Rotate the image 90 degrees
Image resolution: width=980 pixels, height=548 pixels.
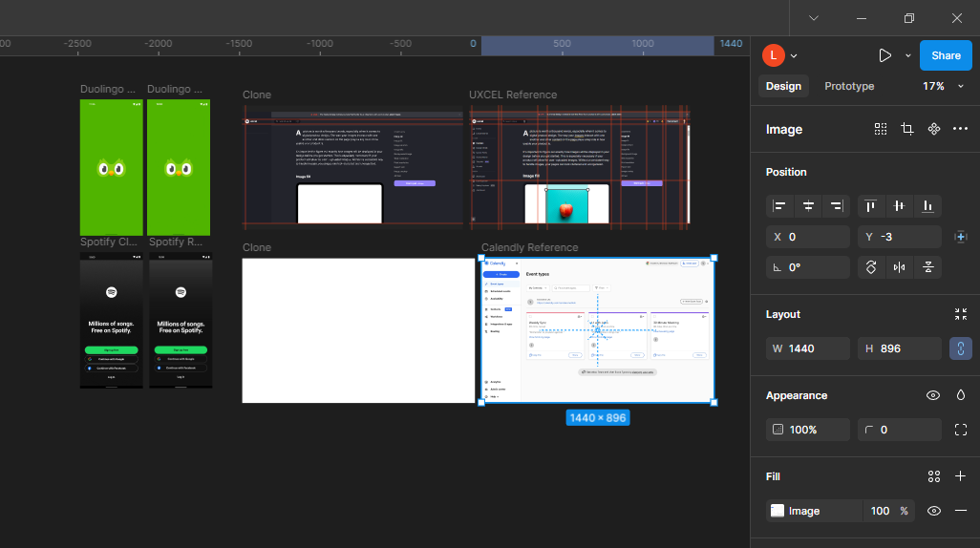[x=871, y=267]
